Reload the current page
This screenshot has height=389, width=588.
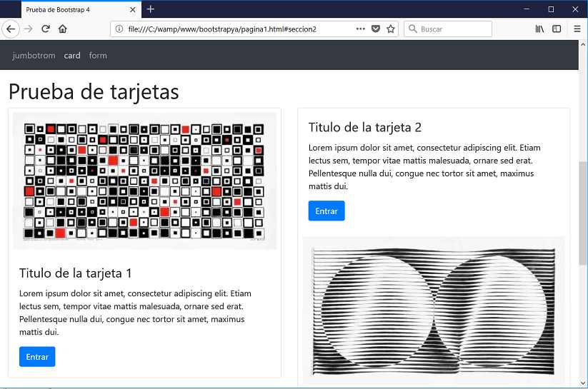(x=46, y=29)
